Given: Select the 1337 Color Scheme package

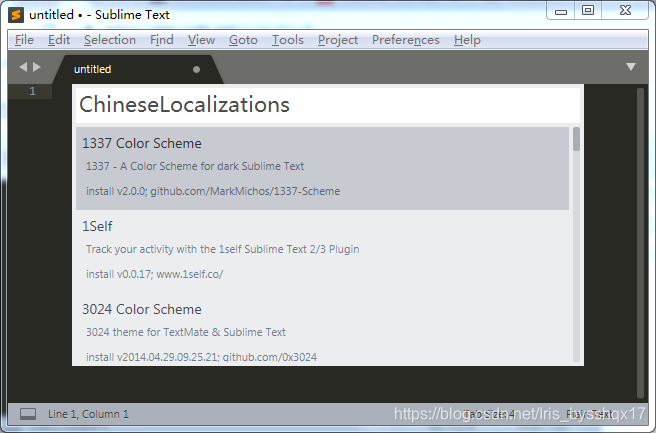Looking at the screenshot, I should click(322, 168).
